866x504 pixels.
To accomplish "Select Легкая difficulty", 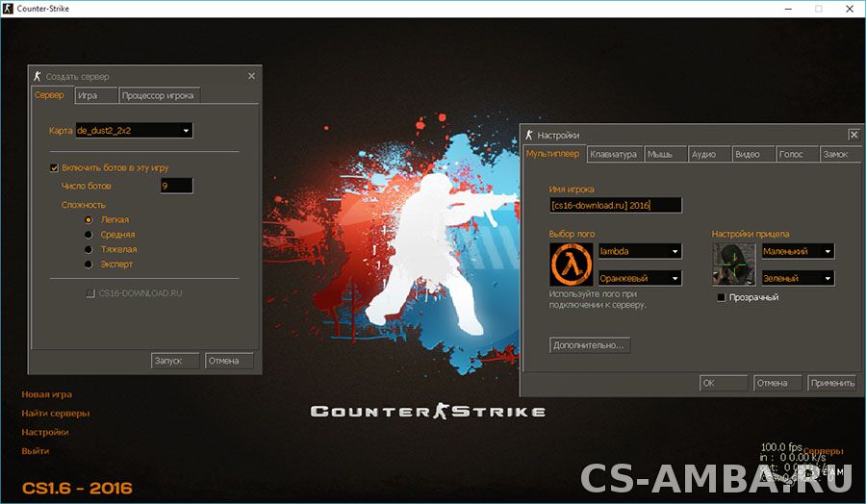I will pyautogui.click(x=89, y=219).
